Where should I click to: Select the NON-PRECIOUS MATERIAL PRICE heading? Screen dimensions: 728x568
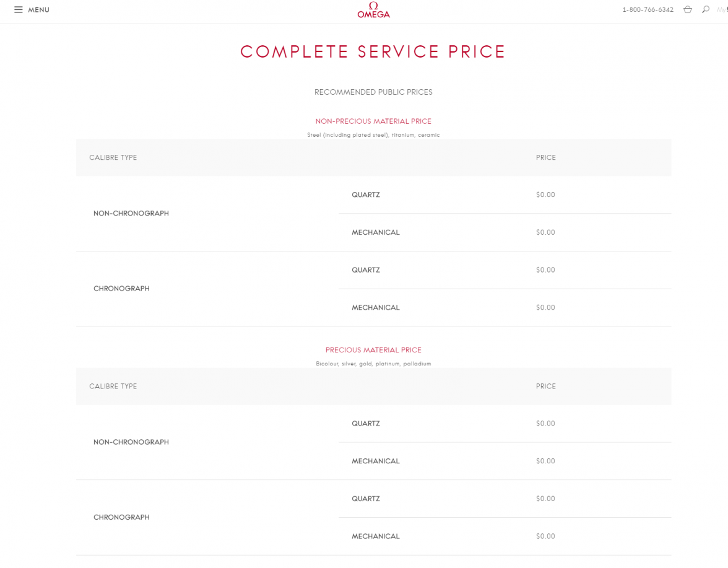[x=373, y=121]
